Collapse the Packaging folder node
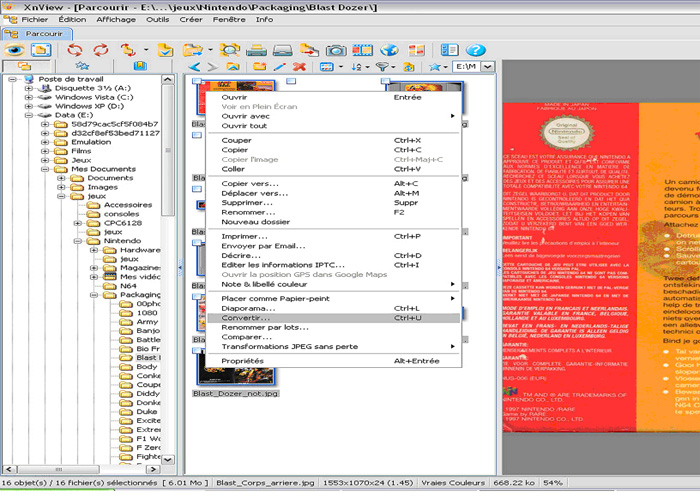 click(x=94, y=295)
